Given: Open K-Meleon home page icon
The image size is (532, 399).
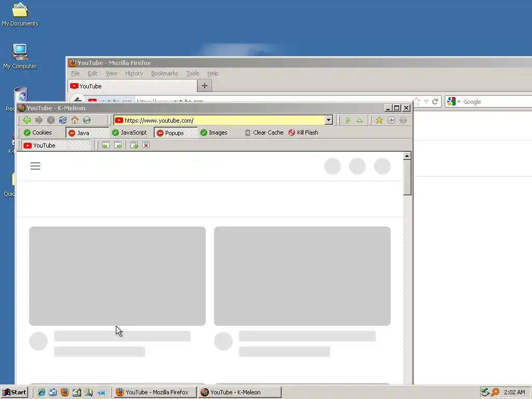Looking at the screenshot, I should (x=75, y=120).
